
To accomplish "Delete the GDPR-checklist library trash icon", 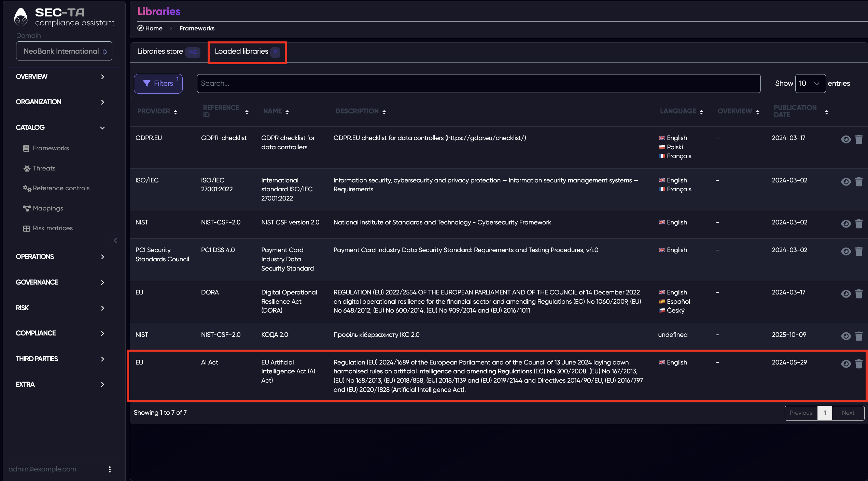I will [x=859, y=139].
